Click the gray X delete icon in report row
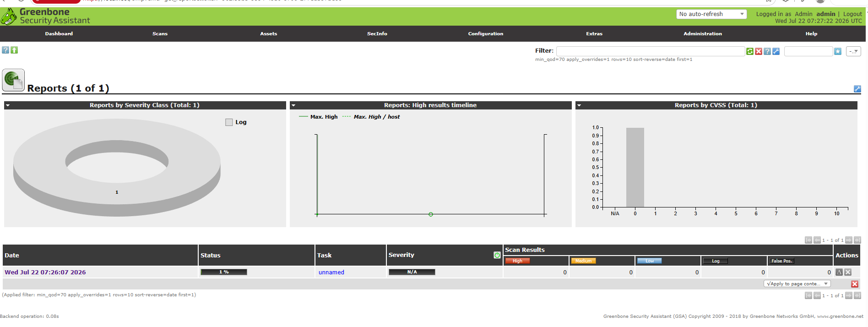Screen dimensions: 868x327 [x=848, y=272]
